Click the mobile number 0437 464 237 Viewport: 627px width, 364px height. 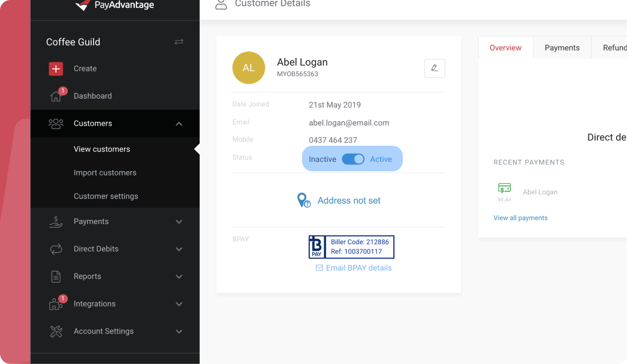point(333,140)
